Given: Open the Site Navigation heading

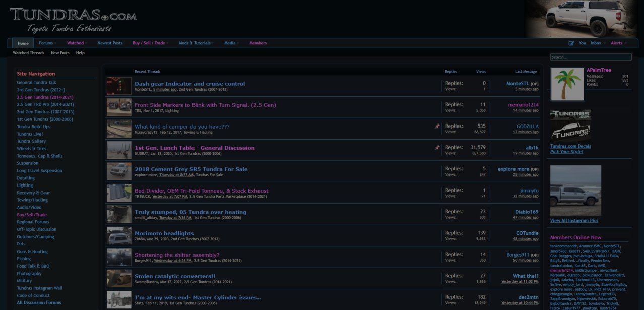Looking at the screenshot, I should click(x=36, y=74).
